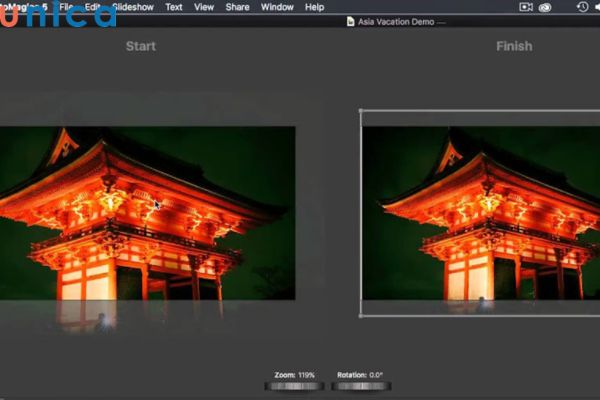Click the bottom-left handle of Finish frame
600x400 pixels.
point(361,316)
